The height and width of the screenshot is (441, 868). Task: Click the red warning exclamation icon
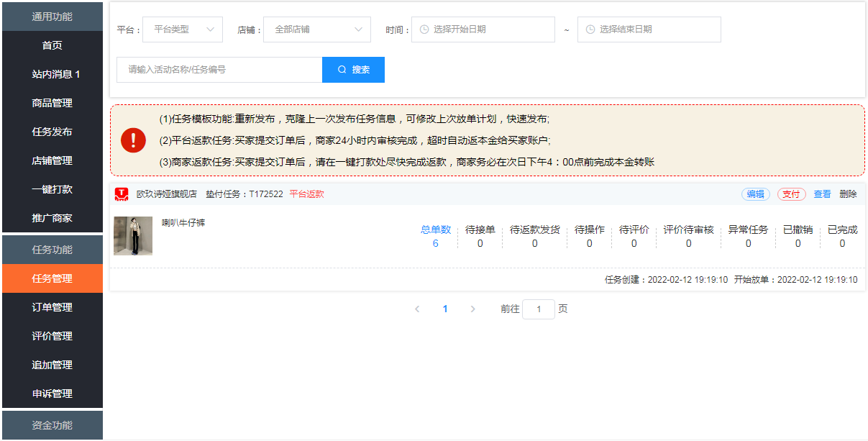[133, 140]
